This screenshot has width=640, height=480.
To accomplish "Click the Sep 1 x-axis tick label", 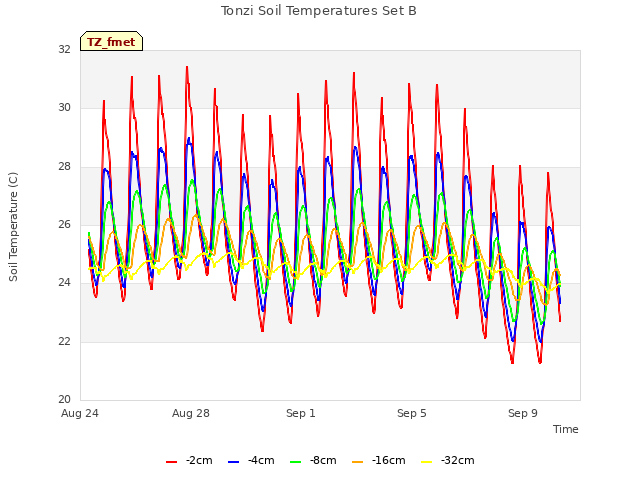I will point(301,413).
